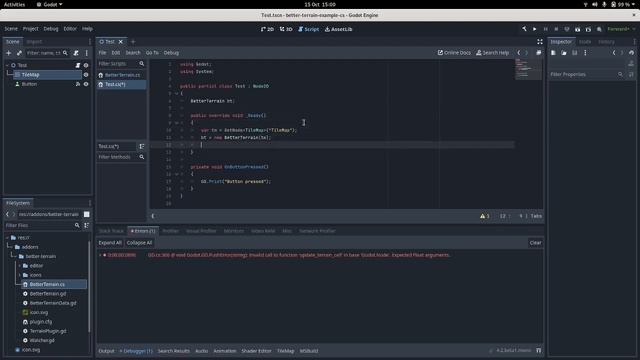Open the Godot app menu in top bar

[49, 4]
